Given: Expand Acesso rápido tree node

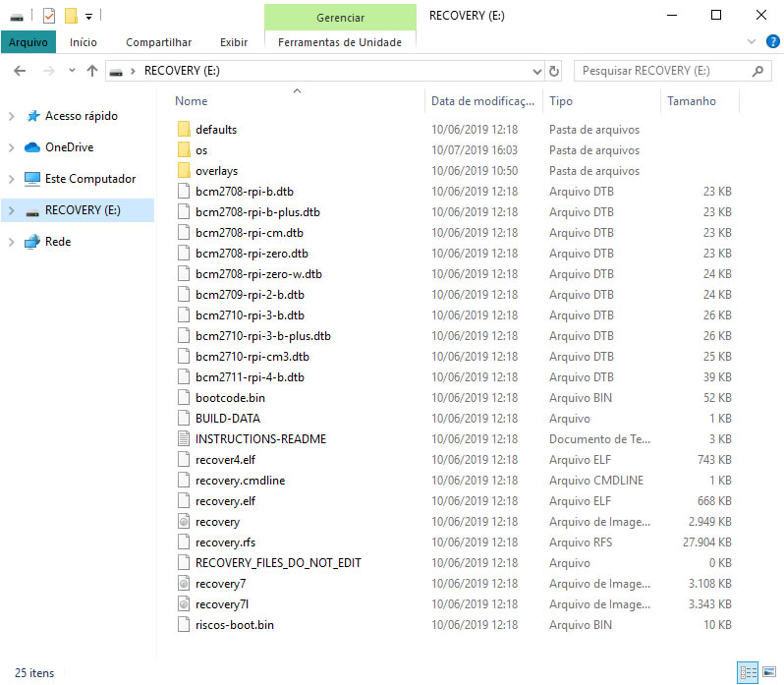Looking at the screenshot, I should (12, 117).
